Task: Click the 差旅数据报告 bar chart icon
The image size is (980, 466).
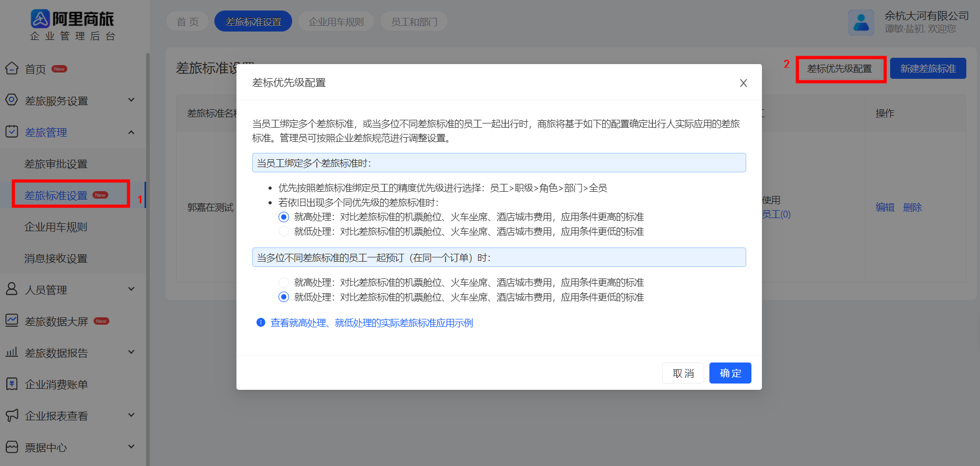Action: pos(12,352)
